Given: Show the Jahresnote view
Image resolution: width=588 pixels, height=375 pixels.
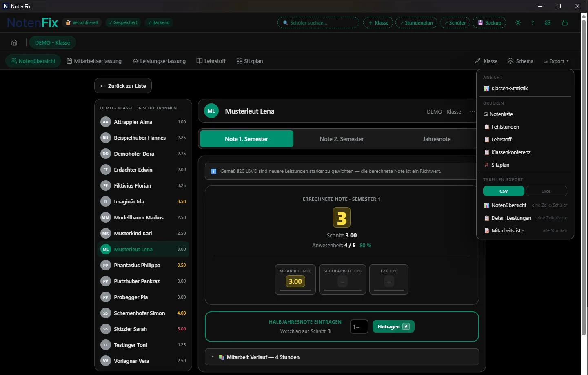Looking at the screenshot, I should pos(437,139).
